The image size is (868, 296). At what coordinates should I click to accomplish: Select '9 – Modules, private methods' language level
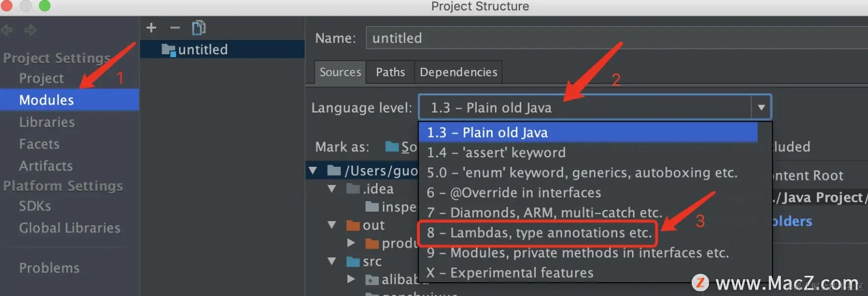tap(577, 253)
